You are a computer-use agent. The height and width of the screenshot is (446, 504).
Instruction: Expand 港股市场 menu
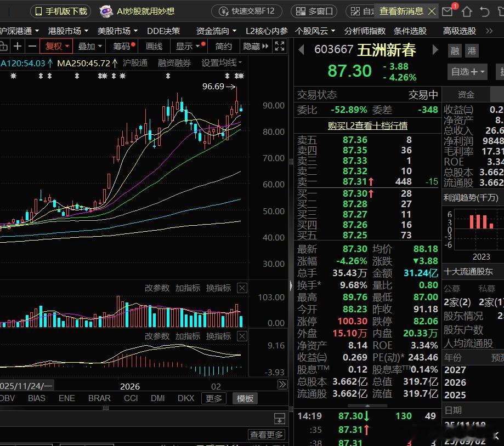pos(68,31)
